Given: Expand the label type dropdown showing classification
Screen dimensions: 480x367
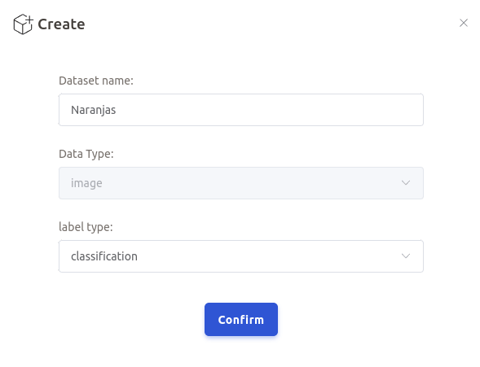Looking at the screenshot, I should (x=241, y=256).
